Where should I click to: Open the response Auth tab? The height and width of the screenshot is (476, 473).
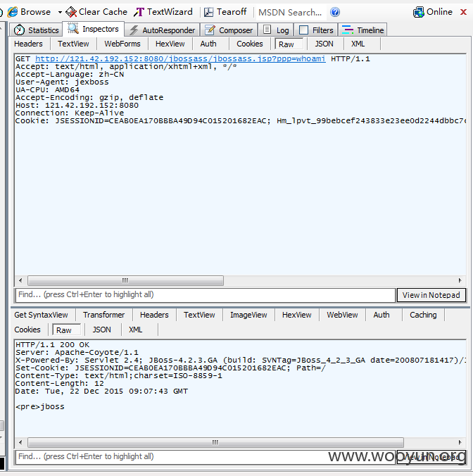381,315
